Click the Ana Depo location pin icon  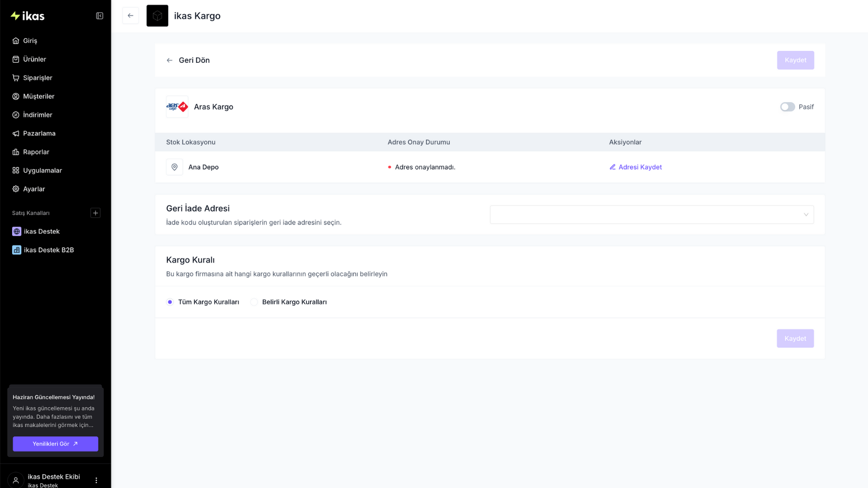coord(175,167)
